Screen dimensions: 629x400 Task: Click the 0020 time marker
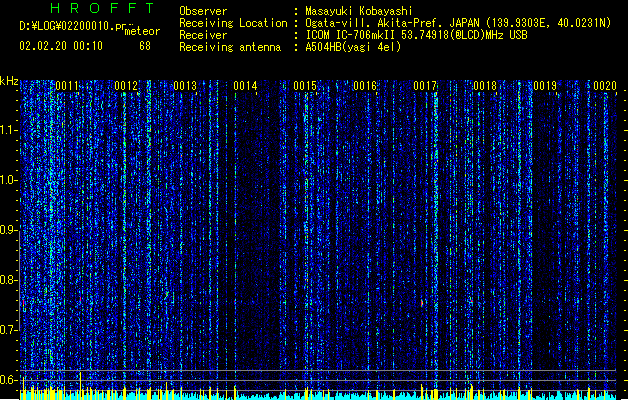pos(605,86)
